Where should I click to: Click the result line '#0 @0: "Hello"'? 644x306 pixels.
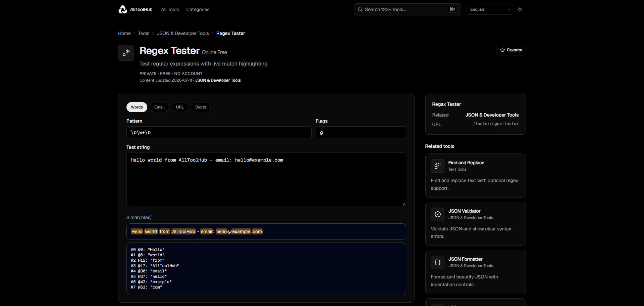pyautogui.click(x=148, y=250)
